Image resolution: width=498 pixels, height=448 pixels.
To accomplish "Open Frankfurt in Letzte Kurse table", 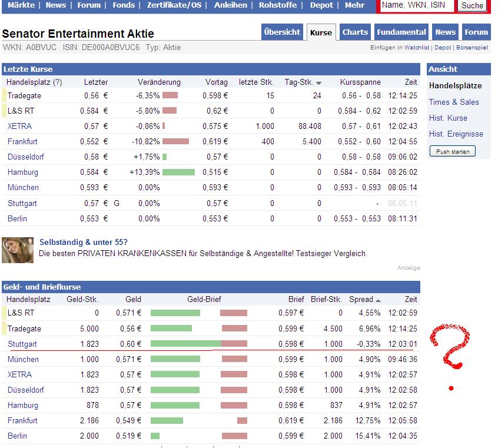I will point(22,141).
